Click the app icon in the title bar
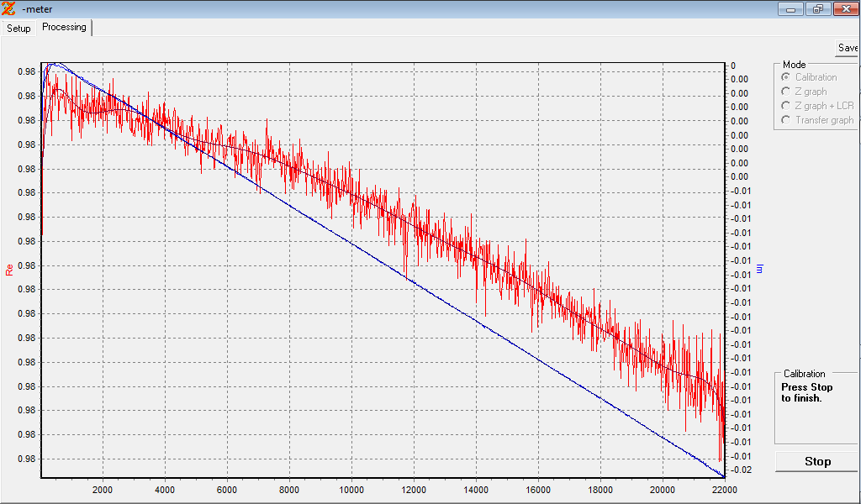861x504 pixels. tap(9, 8)
